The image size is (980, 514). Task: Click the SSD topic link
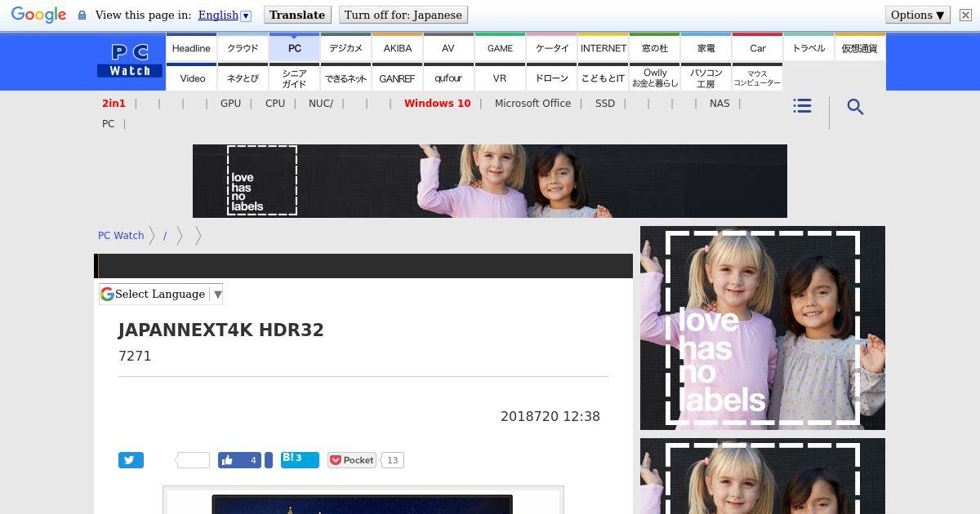pos(605,103)
